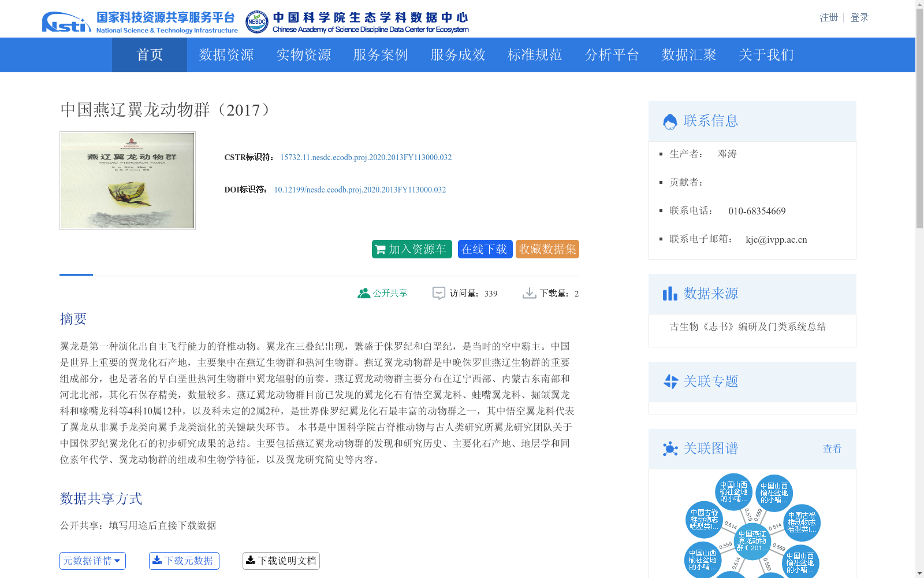
Task: Go to the 首页 home tab
Action: [x=150, y=55]
